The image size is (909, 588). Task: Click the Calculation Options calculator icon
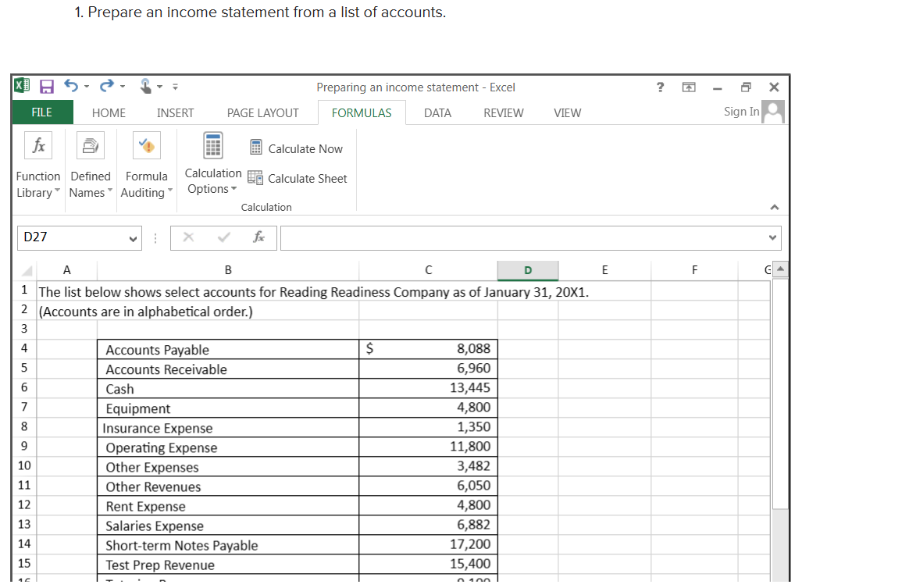tap(212, 146)
